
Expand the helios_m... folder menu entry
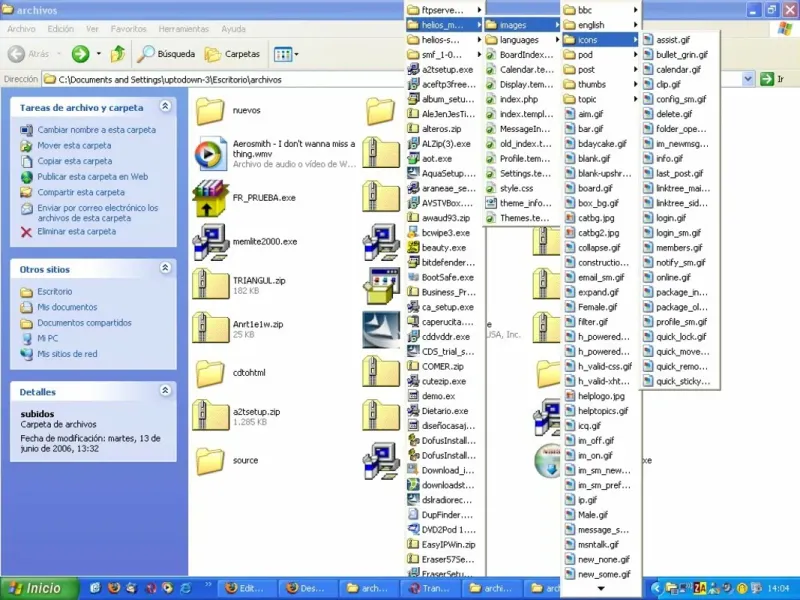(444, 24)
